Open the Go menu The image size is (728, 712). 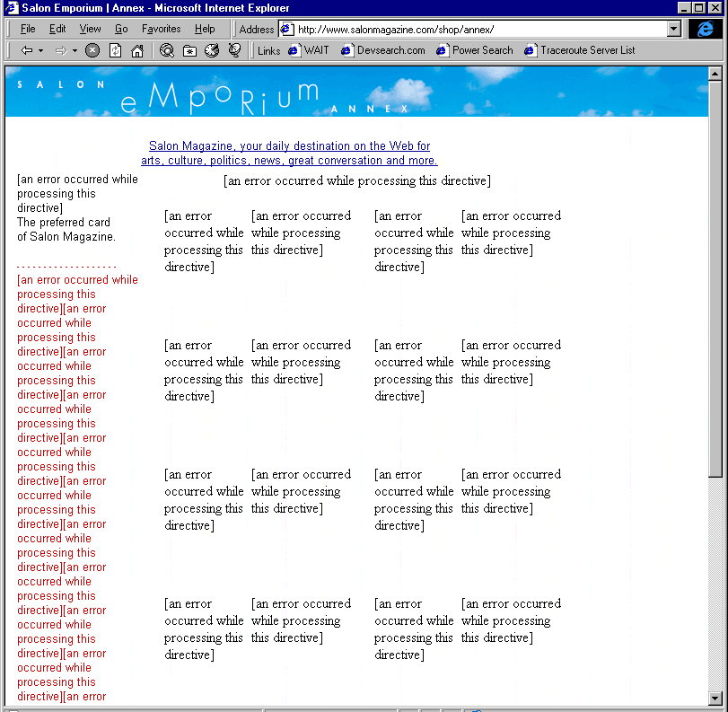click(121, 29)
